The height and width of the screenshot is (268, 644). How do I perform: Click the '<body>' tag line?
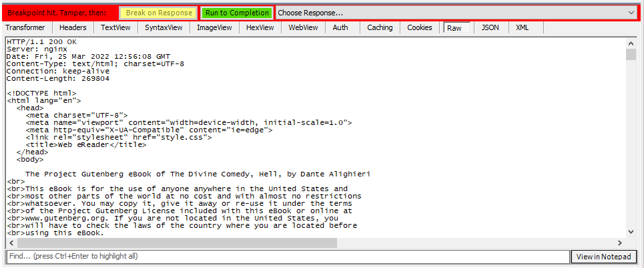pyautogui.click(x=30, y=160)
